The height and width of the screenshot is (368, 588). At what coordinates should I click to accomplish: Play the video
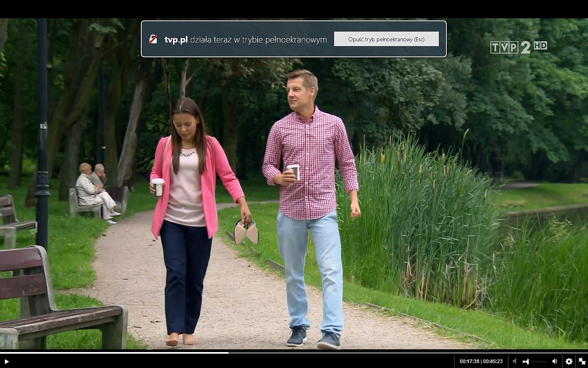[x=7, y=361]
